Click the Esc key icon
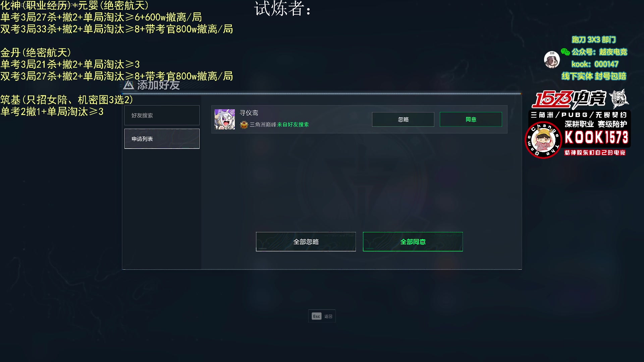This screenshot has height=362, width=644. click(x=316, y=316)
